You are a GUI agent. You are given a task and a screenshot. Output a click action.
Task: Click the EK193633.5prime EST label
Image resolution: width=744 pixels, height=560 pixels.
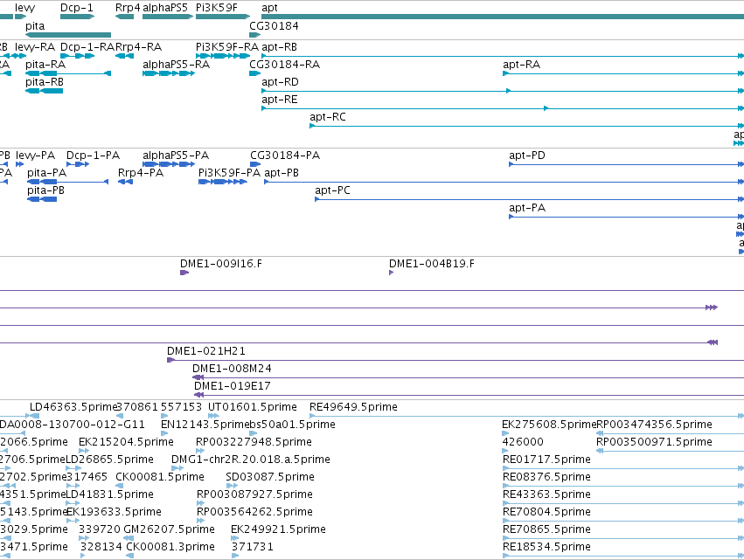(x=114, y=512)
